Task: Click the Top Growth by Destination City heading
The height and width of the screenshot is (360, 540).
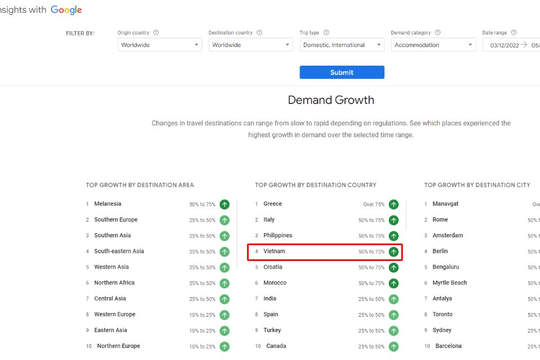Action: tap(477, 185)
